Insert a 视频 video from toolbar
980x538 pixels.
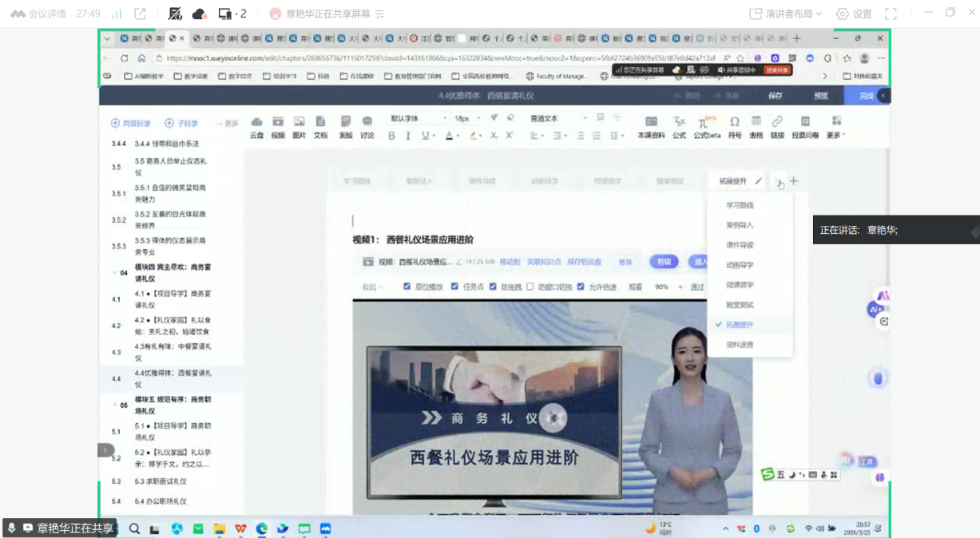[x=278, y=127]
